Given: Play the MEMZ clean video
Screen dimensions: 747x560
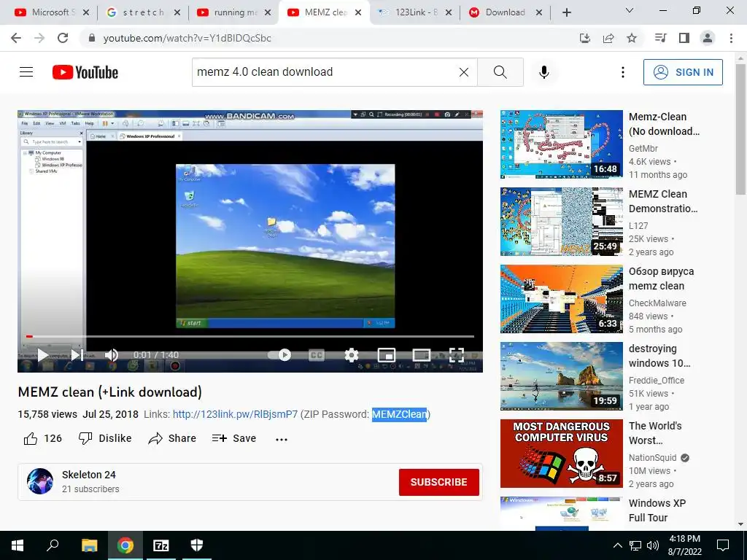Looking at the screenshot, I should point(43,355).
